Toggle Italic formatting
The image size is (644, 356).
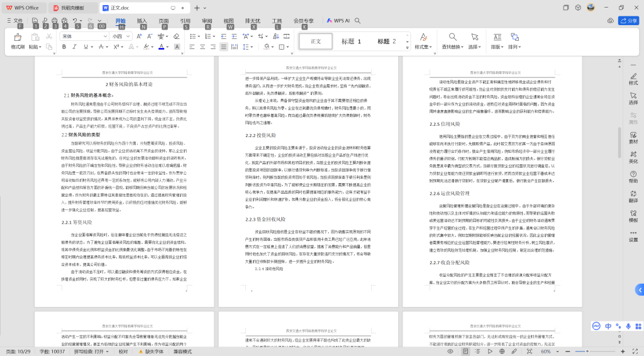[75, 47]
